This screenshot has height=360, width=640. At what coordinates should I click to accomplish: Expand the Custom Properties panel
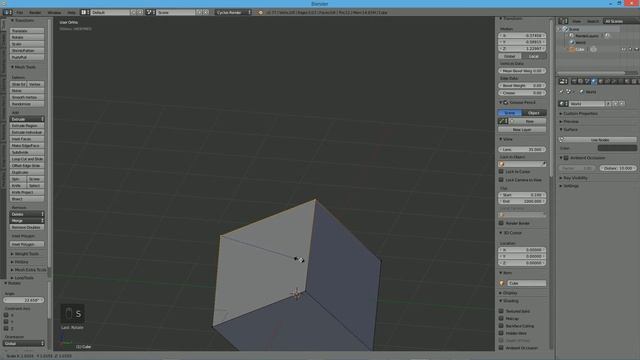[578, 113]
